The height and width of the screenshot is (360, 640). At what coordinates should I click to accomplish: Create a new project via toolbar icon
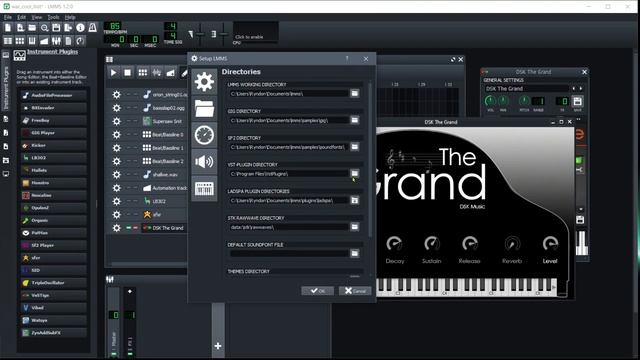point(8,28)
